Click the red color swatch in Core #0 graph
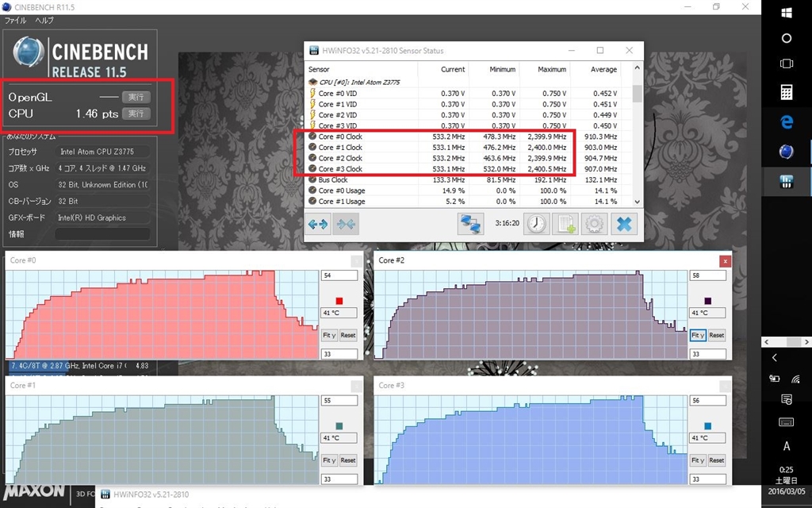 coord(339,301)
